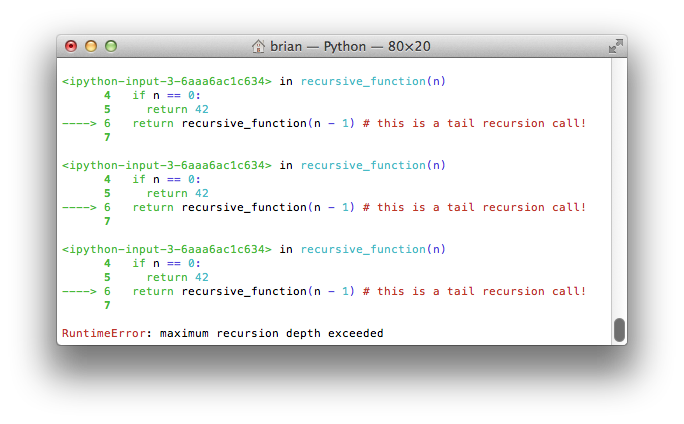Click line number 7 in the second traceback
The height and width of the screenshot is (424, 684).
107,221
